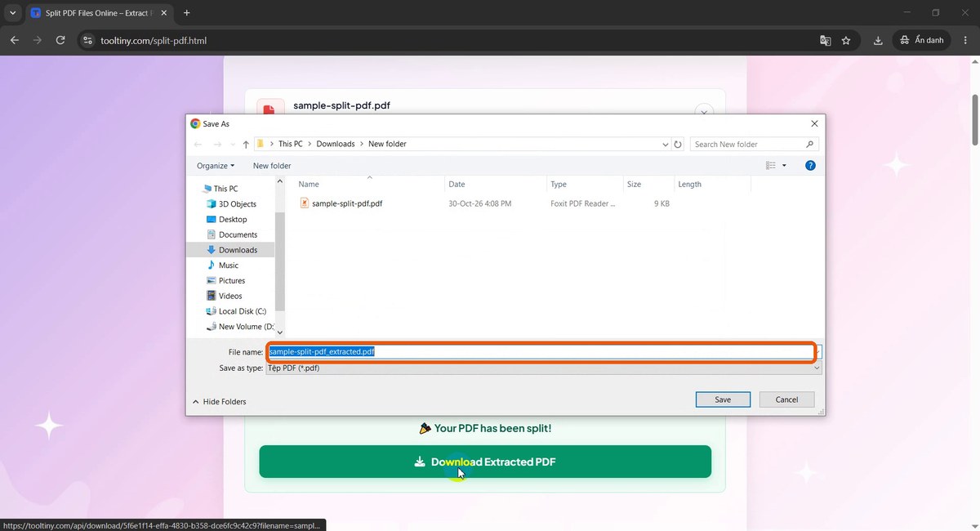This screenshot has width=980, height=531.
Task: Click the translate page icon
Action: [x=826, y=40]
